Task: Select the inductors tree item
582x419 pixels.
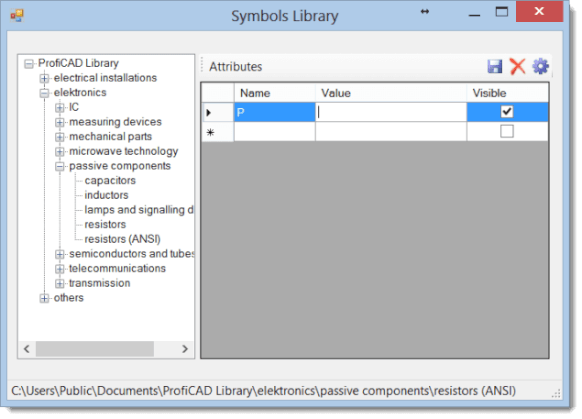Action: coord(106,195)
